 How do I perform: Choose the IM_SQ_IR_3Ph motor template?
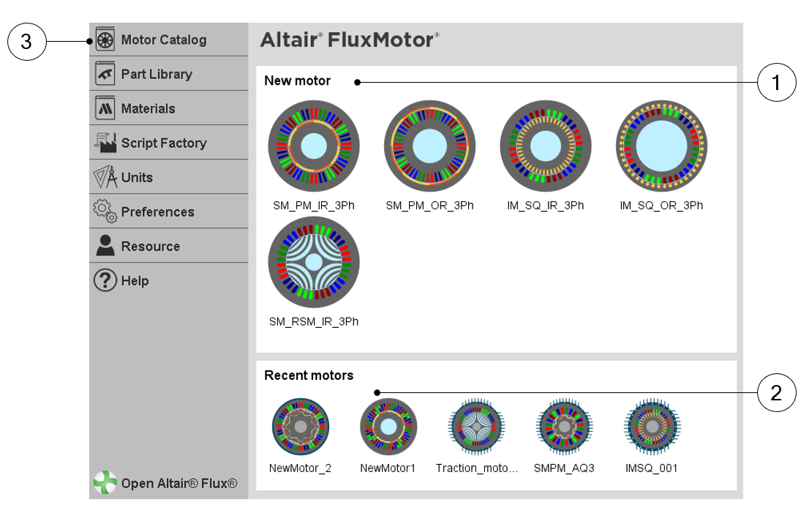pyautogui.click(x=545, y=146)
